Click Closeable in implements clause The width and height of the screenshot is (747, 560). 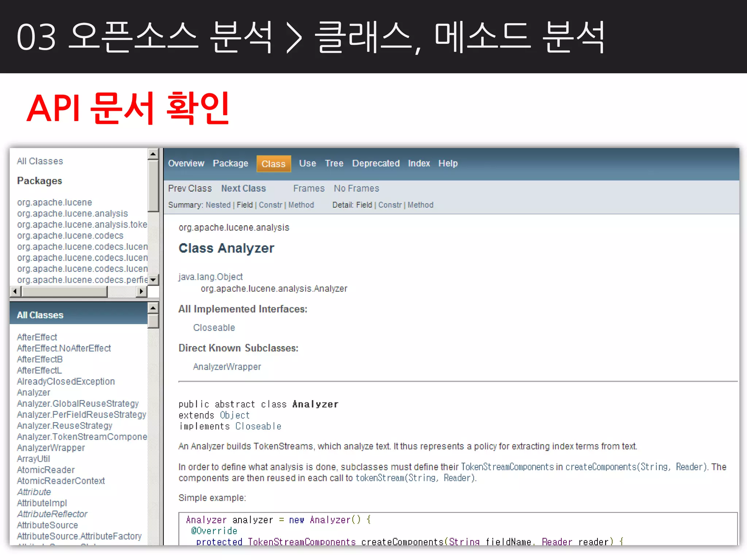click(258, 426)
